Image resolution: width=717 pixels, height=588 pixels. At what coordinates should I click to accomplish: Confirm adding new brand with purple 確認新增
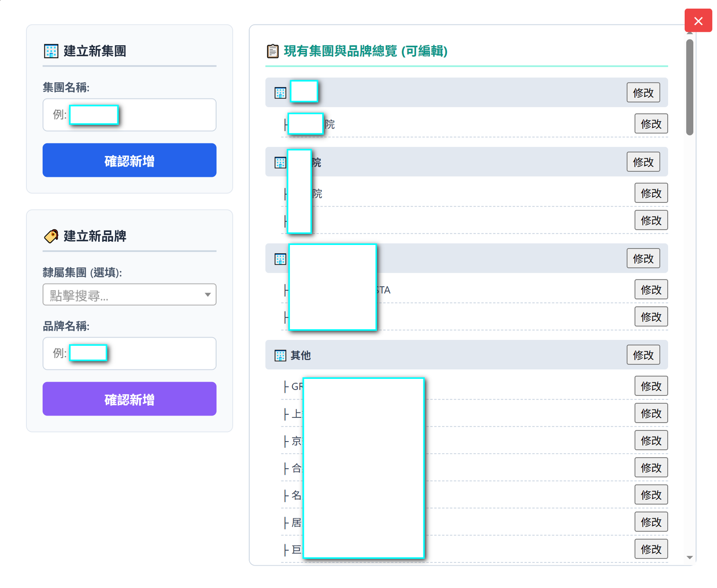pyautogui.click(x=130, y=399)
